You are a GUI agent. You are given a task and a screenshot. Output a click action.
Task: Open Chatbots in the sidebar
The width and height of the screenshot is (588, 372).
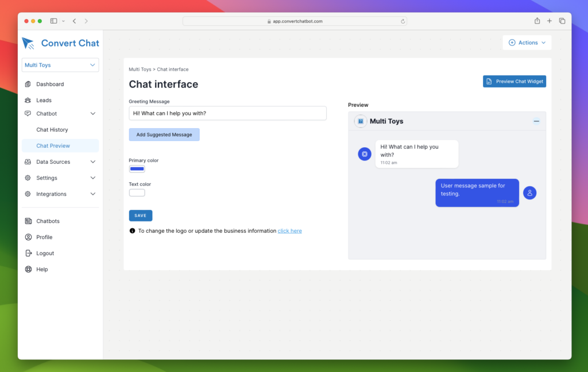pos(48,221)
